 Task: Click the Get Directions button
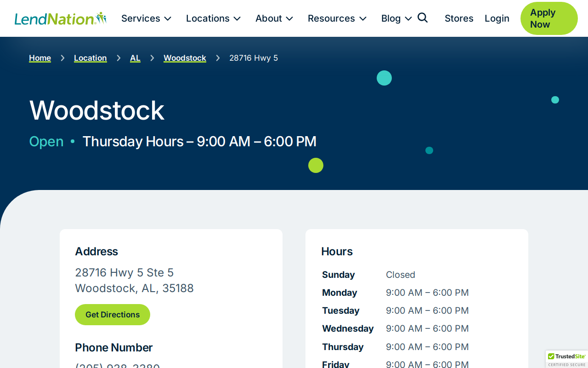pos(113,315)
